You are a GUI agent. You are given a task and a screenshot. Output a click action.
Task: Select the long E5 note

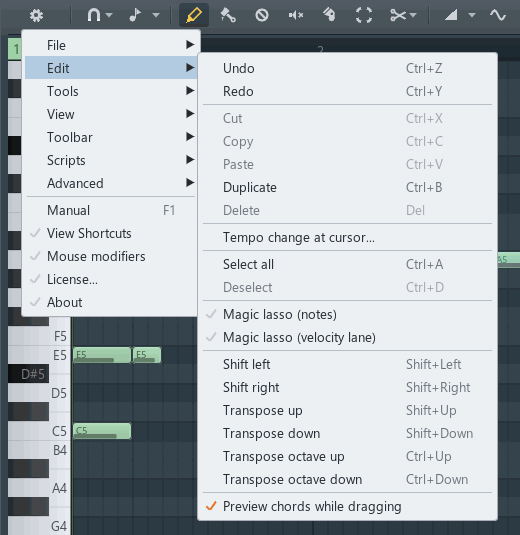pyautogui.click(x=102, y=355)
